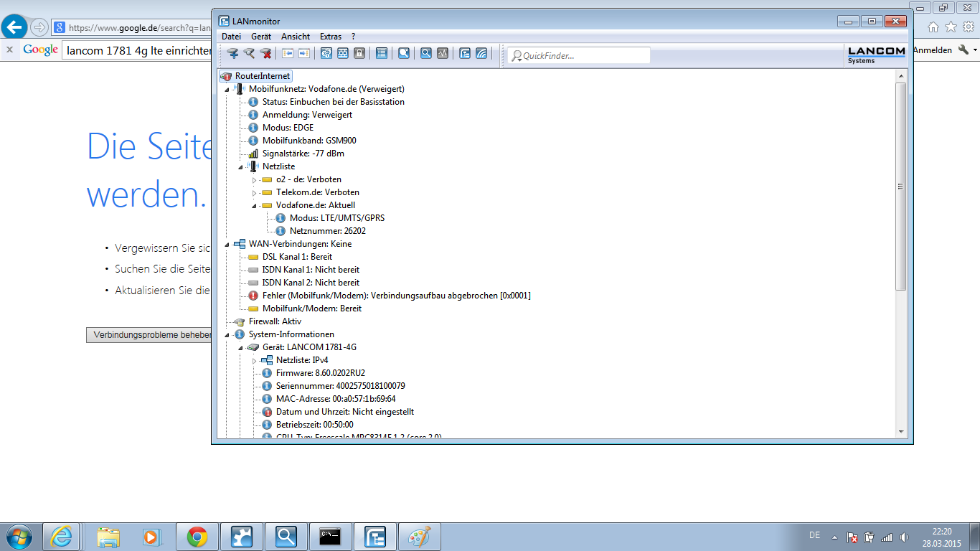The width and height of the screenshot is (980, 551).
Task: Open the command prompt taskbar icon
Action: click(330, 537)
